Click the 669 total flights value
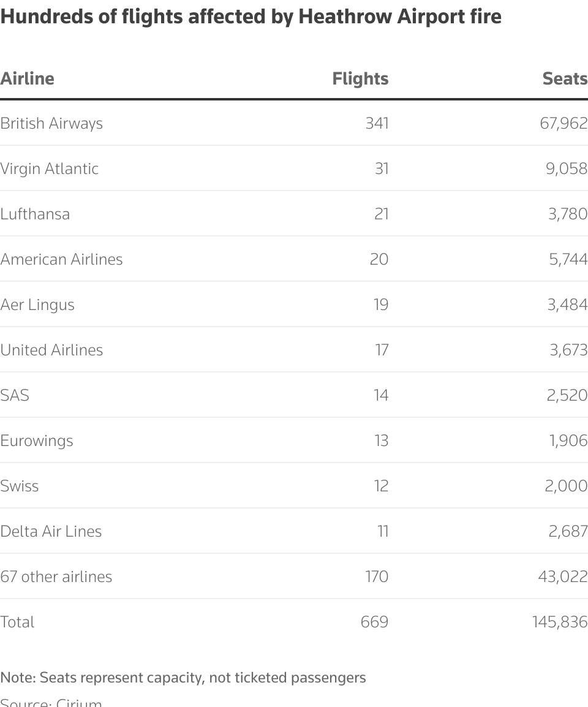Screen dimensions: 588x707 374,622
